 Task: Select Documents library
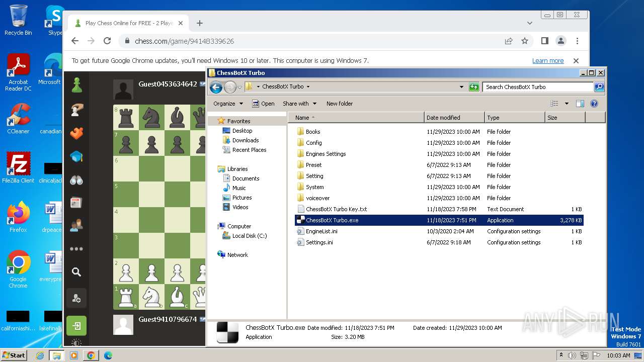coord(246,178)
